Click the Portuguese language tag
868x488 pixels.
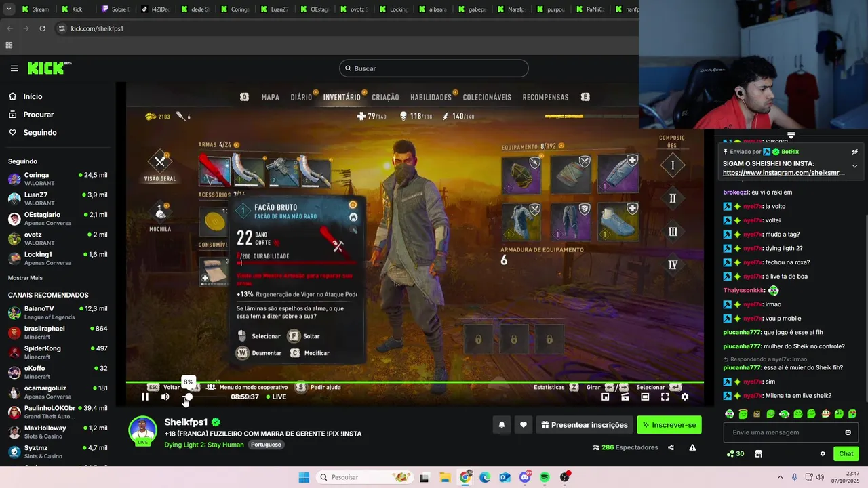[x=266, y=445]
